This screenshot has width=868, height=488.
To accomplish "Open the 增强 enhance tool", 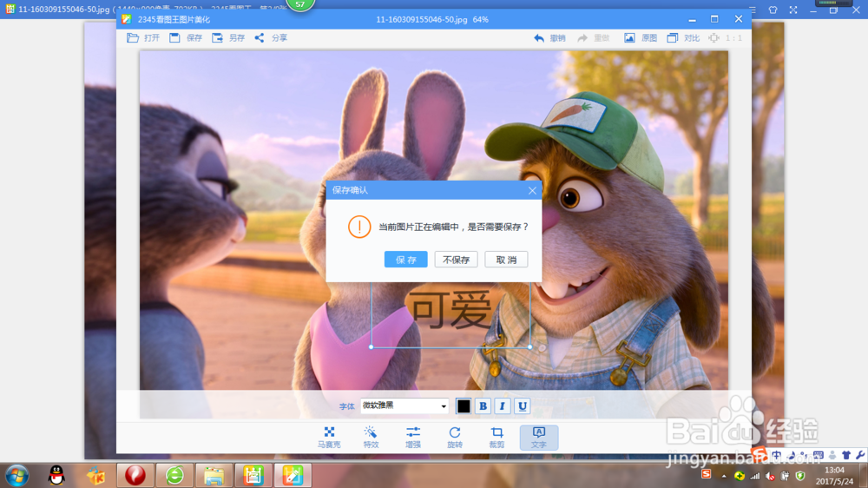I will click(413, 437).
